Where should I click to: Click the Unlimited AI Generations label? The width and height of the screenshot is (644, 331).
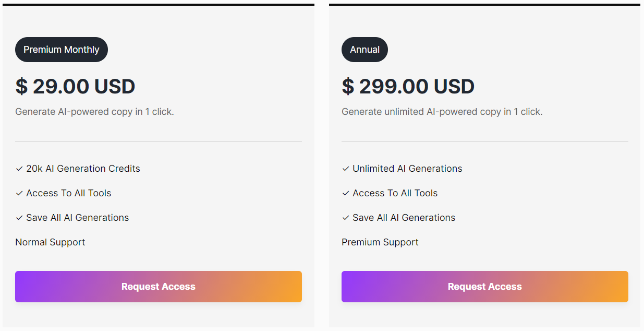407,169
